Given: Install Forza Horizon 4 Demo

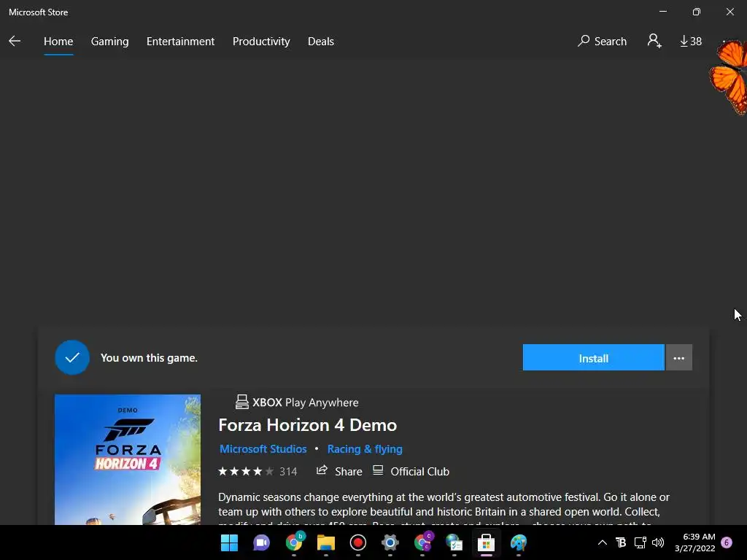Looking at the screenshot, I should pyautogui.click(x=593, y=357).
